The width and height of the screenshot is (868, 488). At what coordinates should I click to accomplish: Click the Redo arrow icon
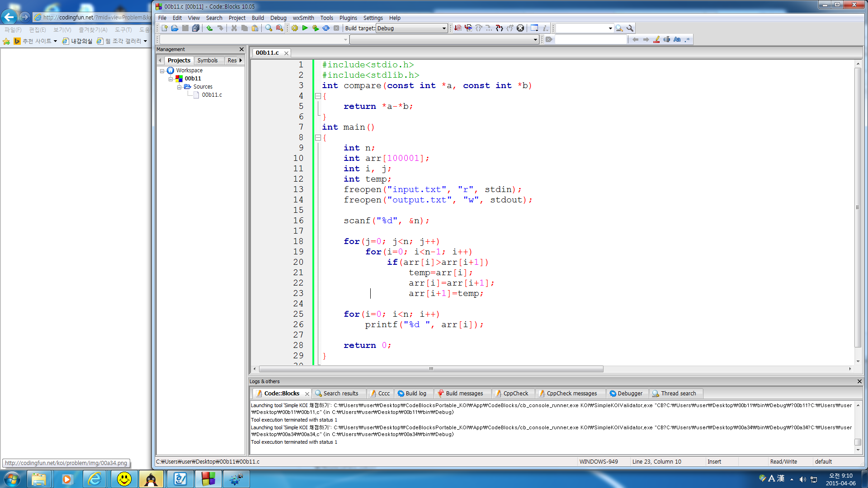[x=220, y=28]
